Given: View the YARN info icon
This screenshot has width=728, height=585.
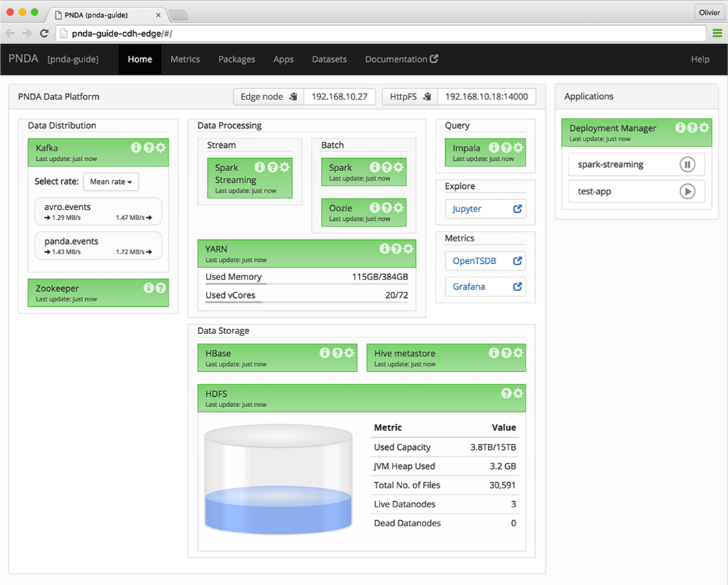Looking at the screenshot, I should [384, 248].
